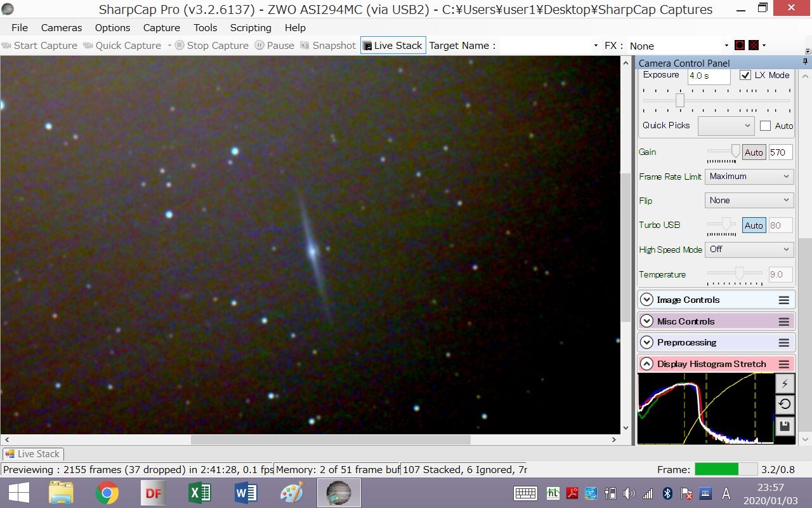Toggle the Live Stack button
812x508 pixels.
click(393, 45)
